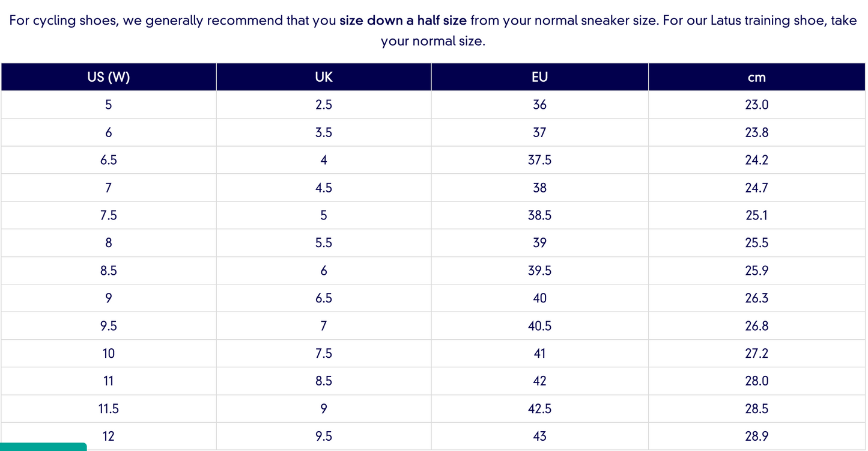Click the 28.9 cm cell
The image size is (868, 451).
point(757,437)
